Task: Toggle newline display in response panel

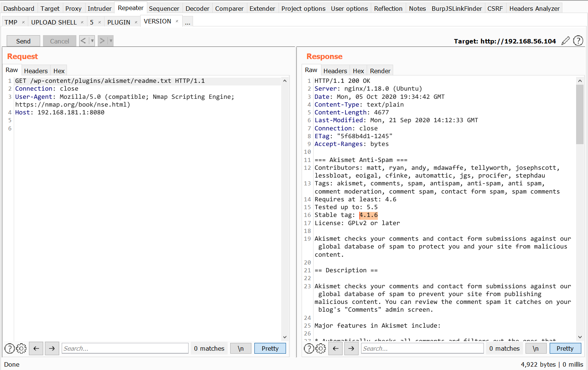Action: click(535, 348)
